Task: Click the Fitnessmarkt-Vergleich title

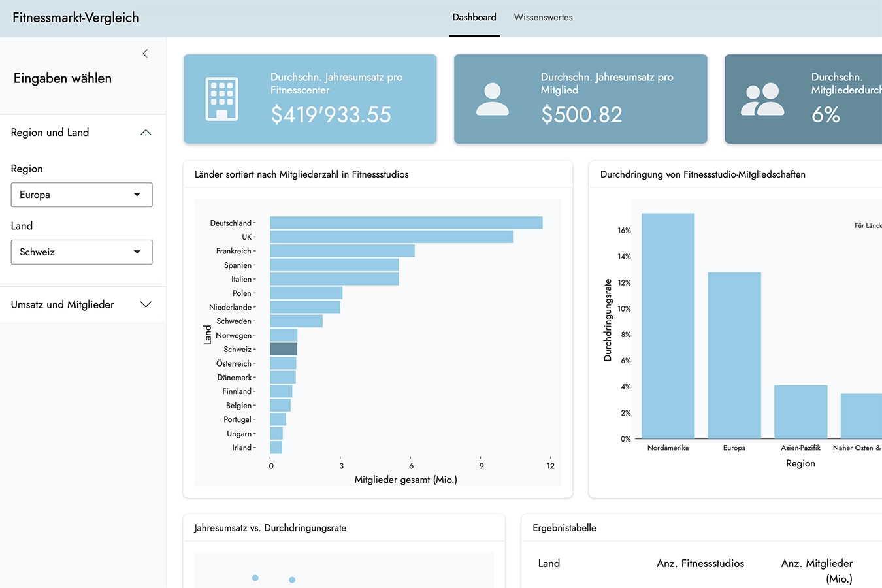Action: point(76,18)
